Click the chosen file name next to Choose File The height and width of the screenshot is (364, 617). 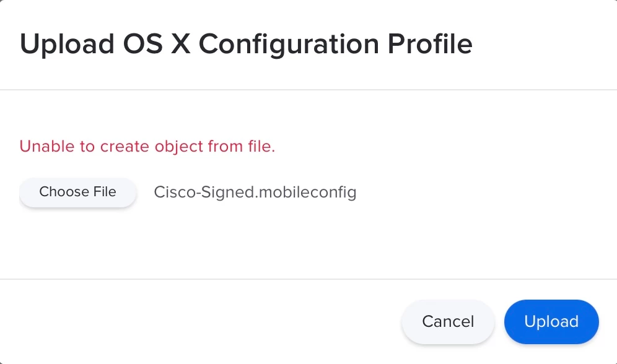255,193
